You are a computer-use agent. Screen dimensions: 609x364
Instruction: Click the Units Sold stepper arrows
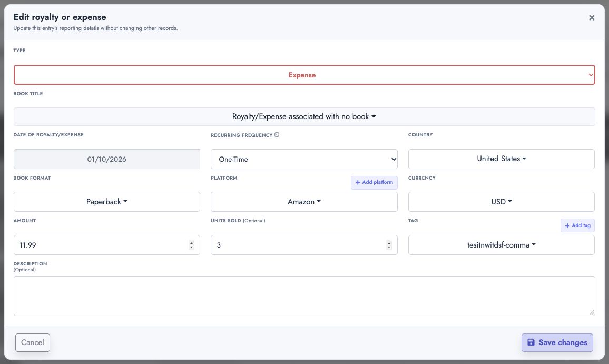point(389,245)
